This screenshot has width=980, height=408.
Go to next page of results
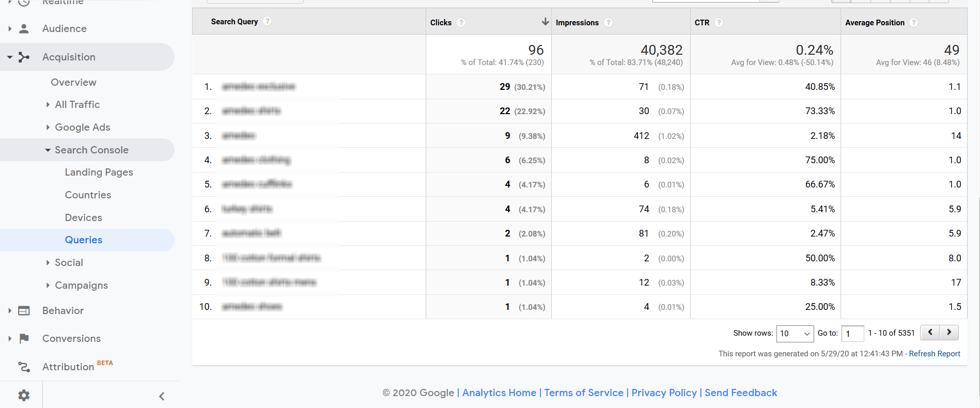click(949, 332)
